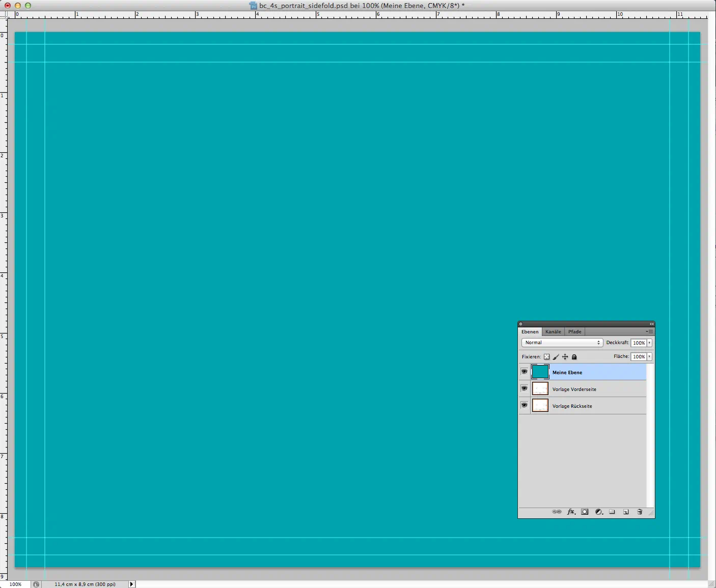
Task: Click the link layers chain icon
Action: (x=557, y=512)
